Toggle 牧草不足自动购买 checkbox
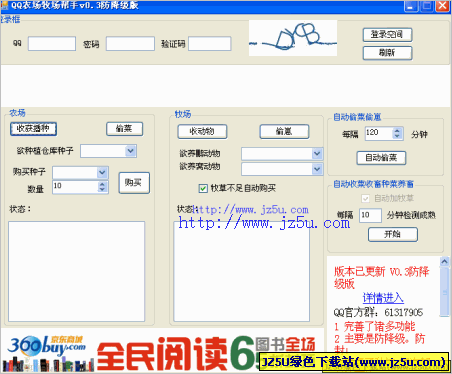This screenshot has width=452, height=374. pyautogui.click(x=203, y=188)
